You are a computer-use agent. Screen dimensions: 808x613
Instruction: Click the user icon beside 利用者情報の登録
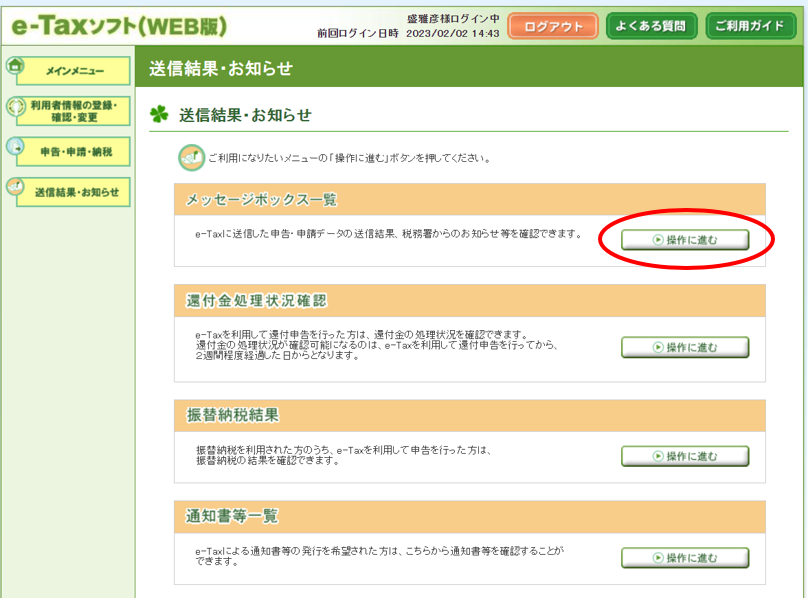click(15, 106)
